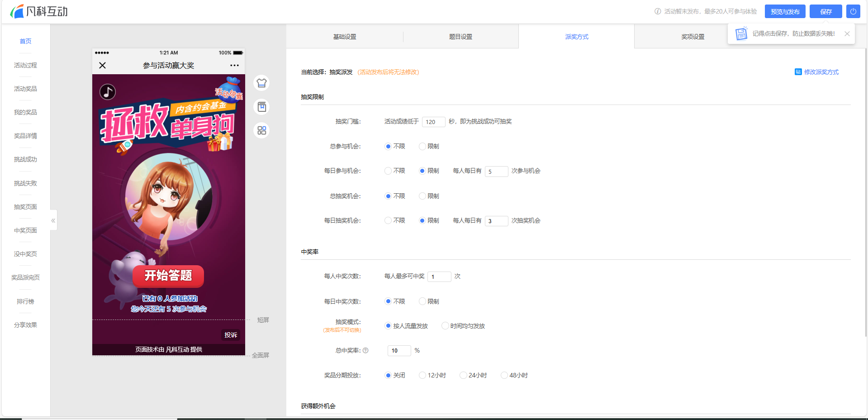Click help icon next to 总中奖率
Screen dimensions: 868x420
pyautogui.click(x=365, y=350)
